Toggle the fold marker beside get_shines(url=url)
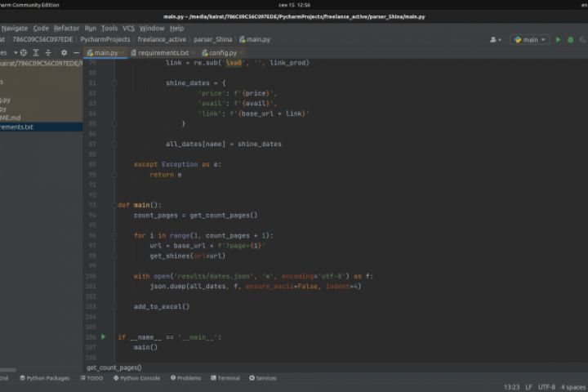The width and height of the screenshot is (588, 392). 115,256
